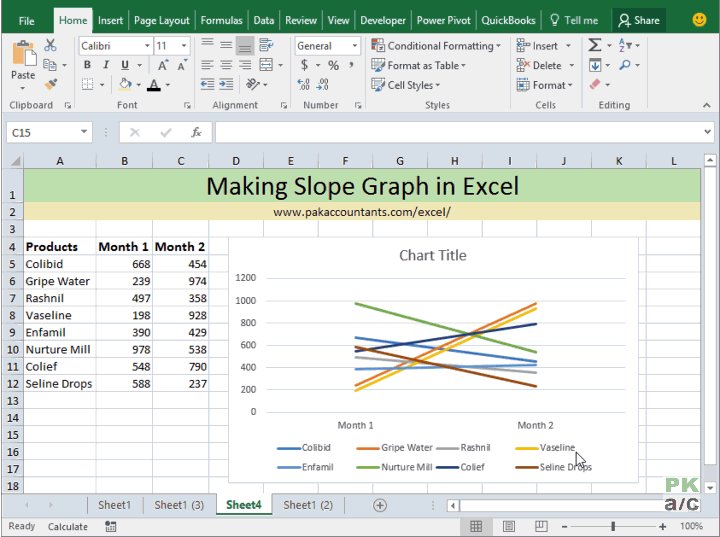Apply middle vertical alignment
This screenshot has width=720, height=537.
point(226,45)
